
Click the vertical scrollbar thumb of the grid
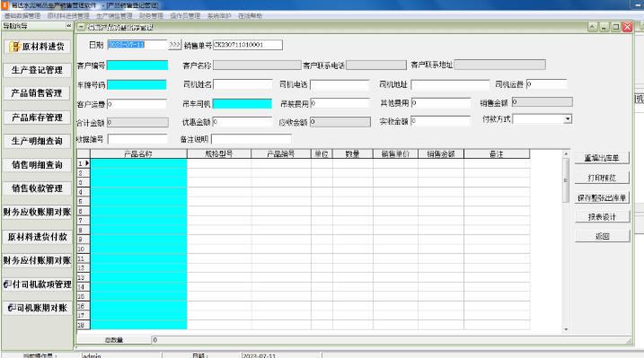click(566, 179)
